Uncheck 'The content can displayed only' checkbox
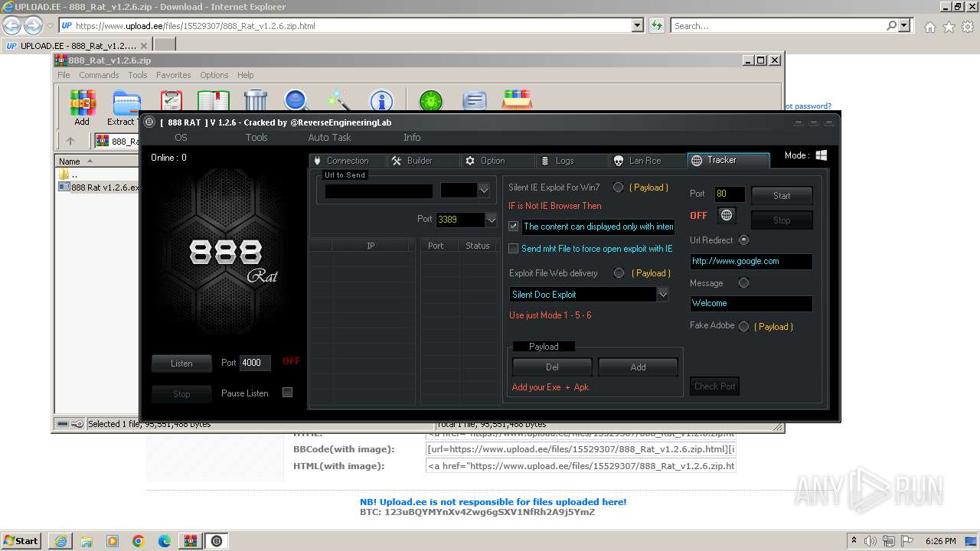 tap(514, 227)
